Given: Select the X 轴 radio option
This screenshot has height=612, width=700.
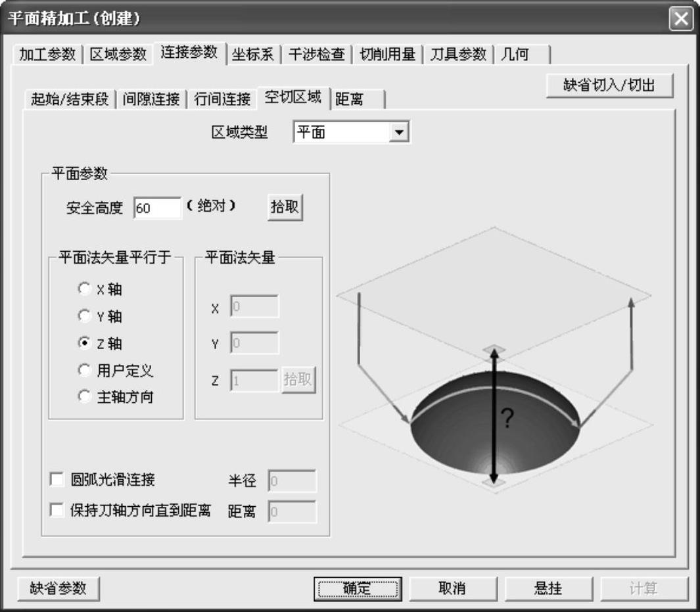Looking at the screenshot, I should click(84, 289).
